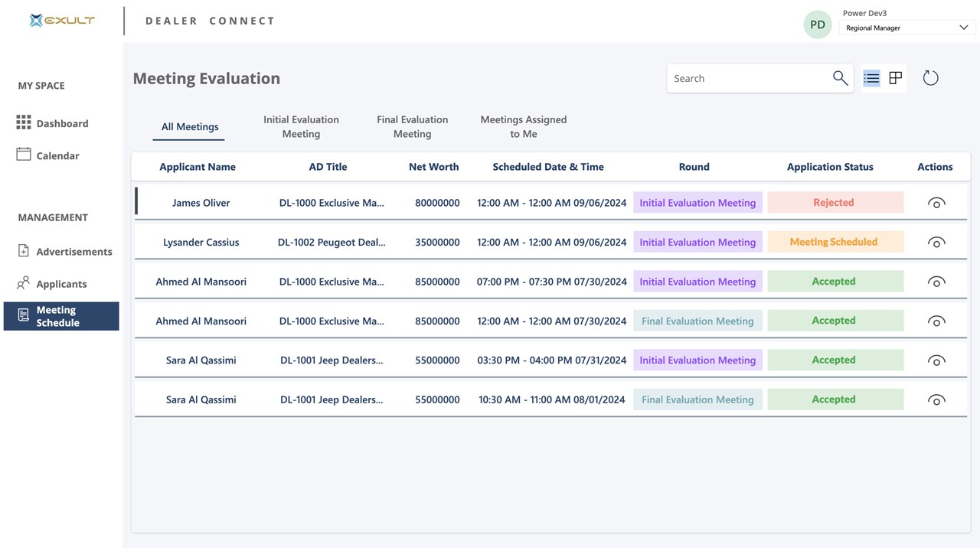Image resolution: width=980 pixels, height=551 pixels.
Task: Show Meetings Assigned to Me tab
Action: click(x=524, y=126)
